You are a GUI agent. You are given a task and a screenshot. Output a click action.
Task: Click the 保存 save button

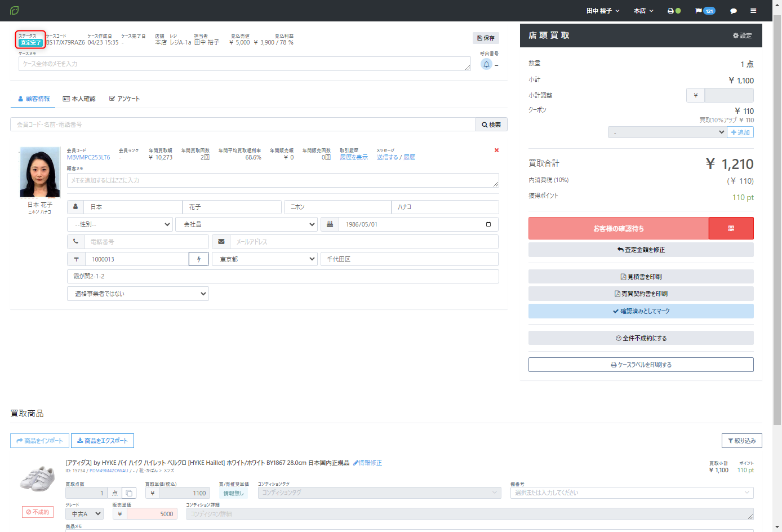click(486, 38)
